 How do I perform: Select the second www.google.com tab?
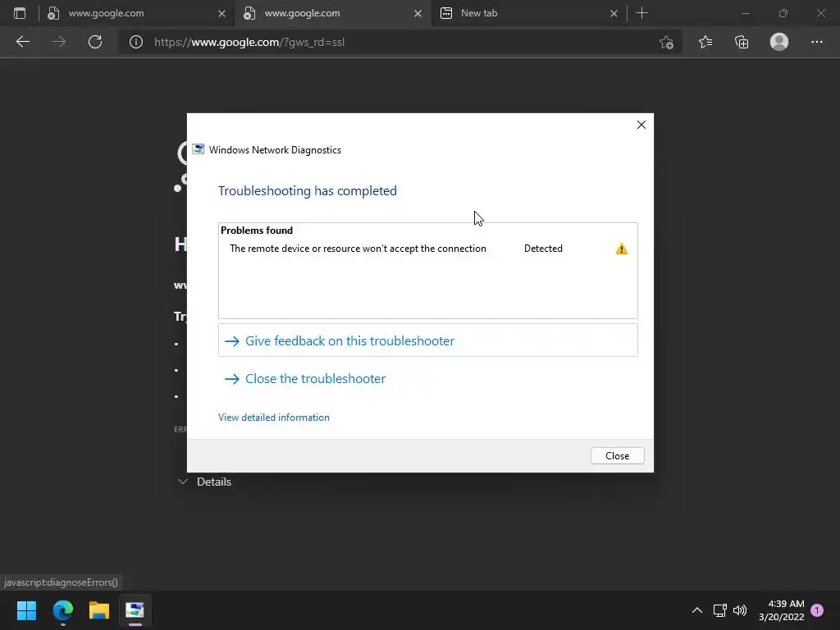point(332,13)
